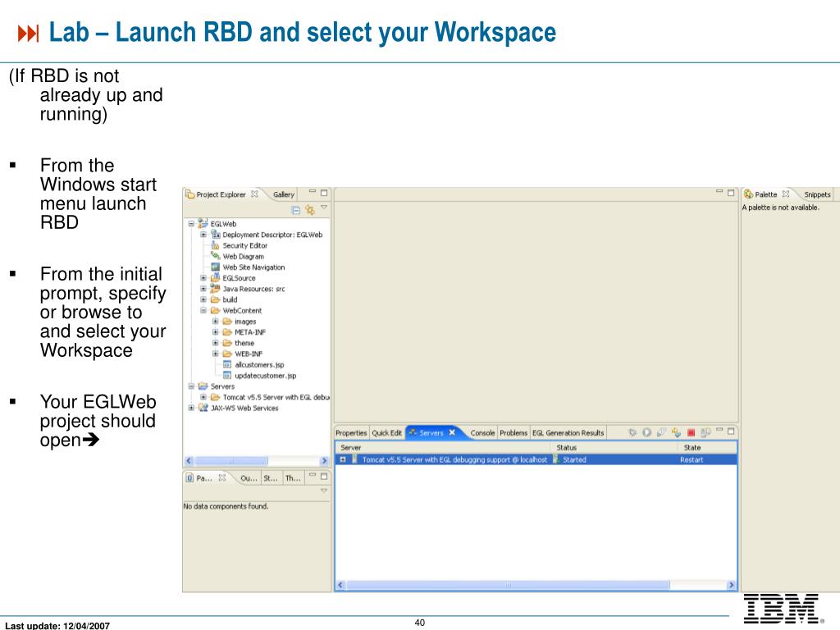Click Start server icon in Servers toolbar
Viewport: 840px width, 630px height.
coord(646,432)
